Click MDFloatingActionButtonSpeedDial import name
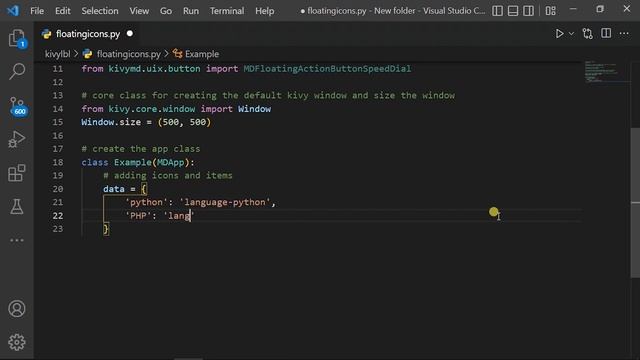Viewport: 640px width, 360px height. [x=327, y=69]
